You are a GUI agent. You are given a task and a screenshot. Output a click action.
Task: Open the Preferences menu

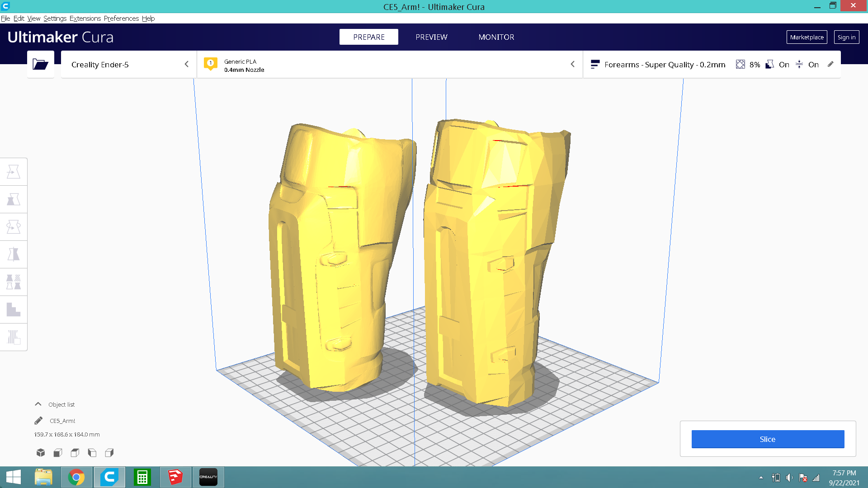coord(121,19)
